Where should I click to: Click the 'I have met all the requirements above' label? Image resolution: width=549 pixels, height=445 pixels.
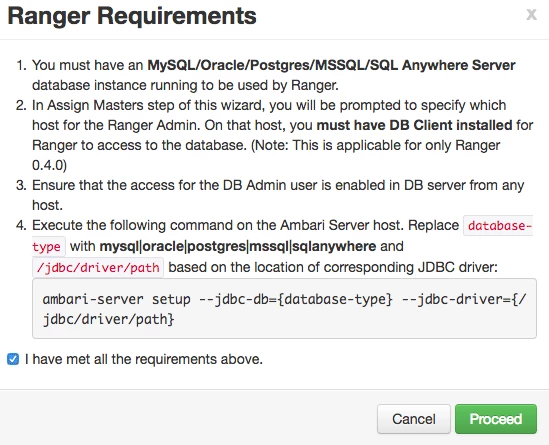pos(144,359)
